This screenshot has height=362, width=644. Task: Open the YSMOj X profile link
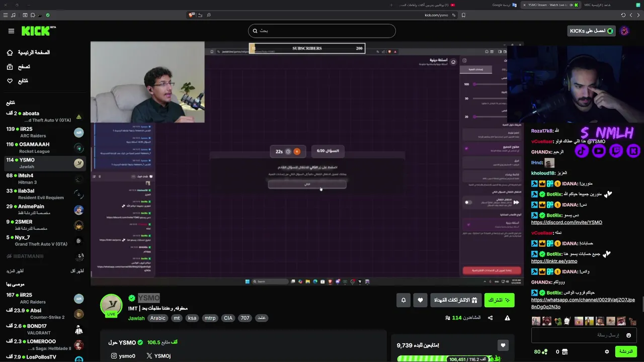click(158, 356)
